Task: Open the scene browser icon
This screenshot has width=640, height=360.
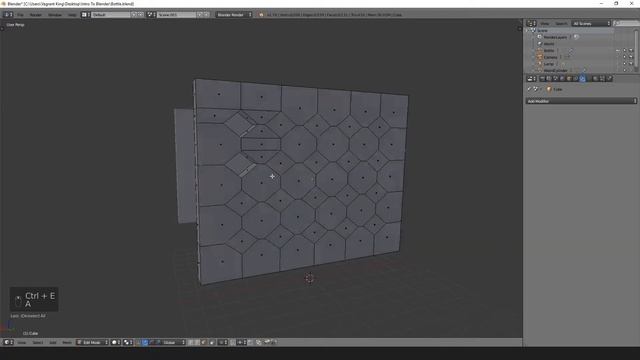Action: [x=151, y=15]
